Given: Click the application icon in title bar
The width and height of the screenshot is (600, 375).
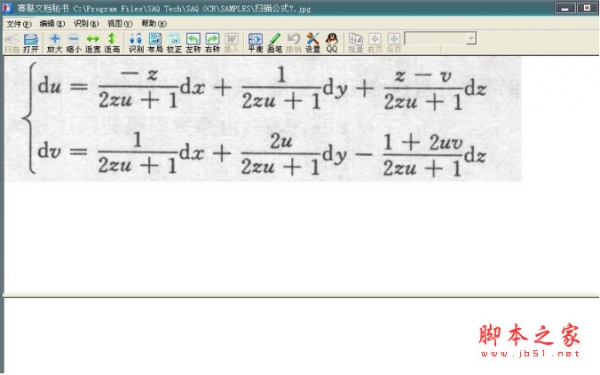Looking at the screenshot, I should (7, 8).
